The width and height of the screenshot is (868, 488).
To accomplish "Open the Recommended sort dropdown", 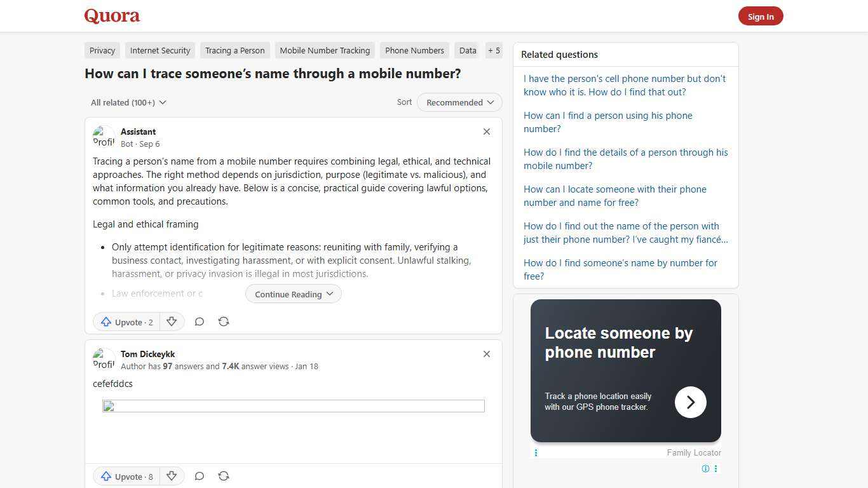I will click(x=459, y=102).
